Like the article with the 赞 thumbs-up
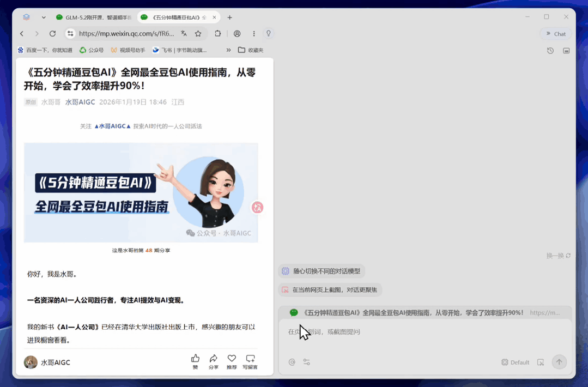 (x=196, y=362)
